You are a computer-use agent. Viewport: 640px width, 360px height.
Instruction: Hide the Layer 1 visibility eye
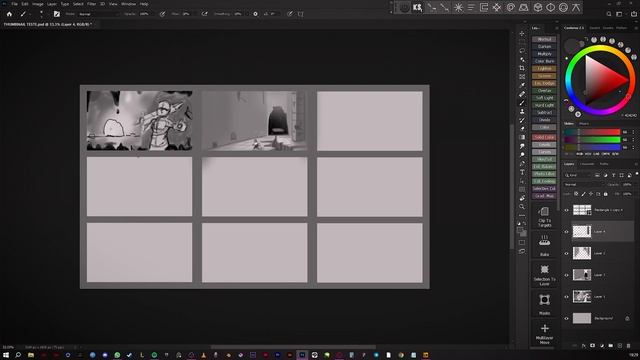tap(567, 297)
